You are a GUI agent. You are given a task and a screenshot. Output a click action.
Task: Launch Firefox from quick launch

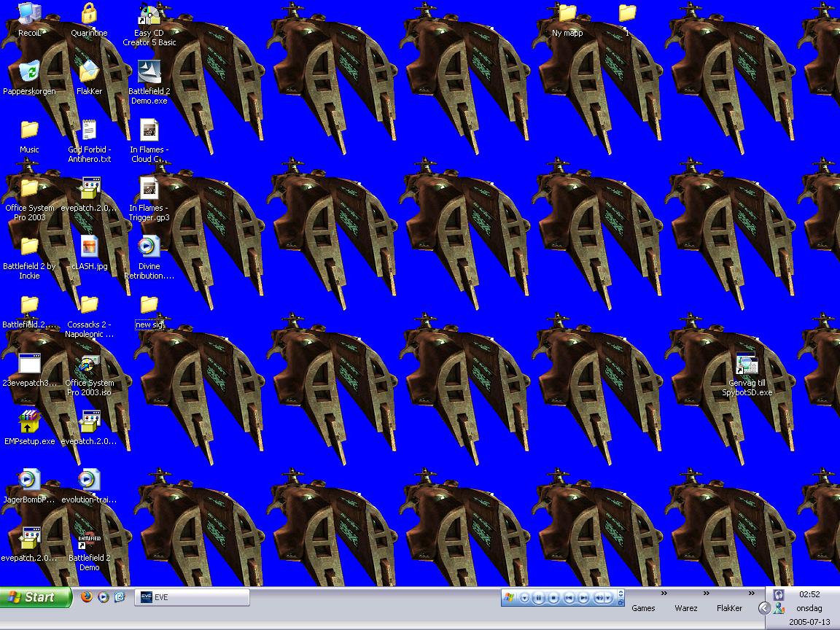[x=86, y=596]
